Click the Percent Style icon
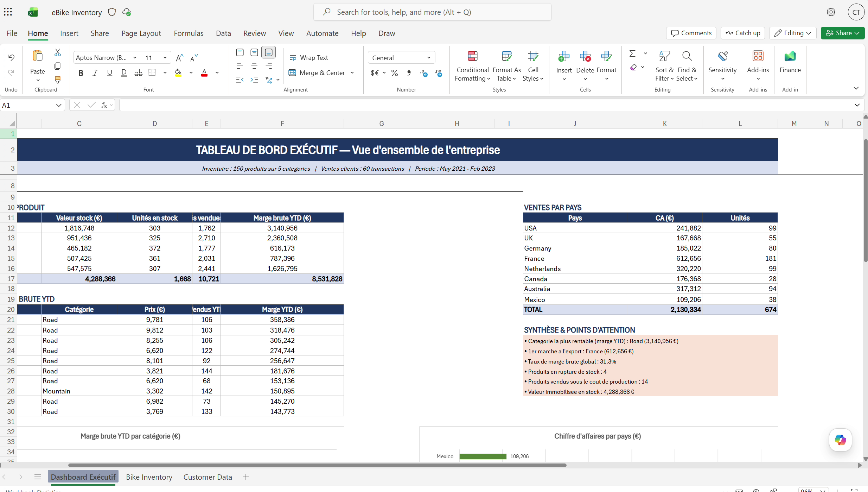The width and height of the screenshot is (868, 492). (395, 73)
